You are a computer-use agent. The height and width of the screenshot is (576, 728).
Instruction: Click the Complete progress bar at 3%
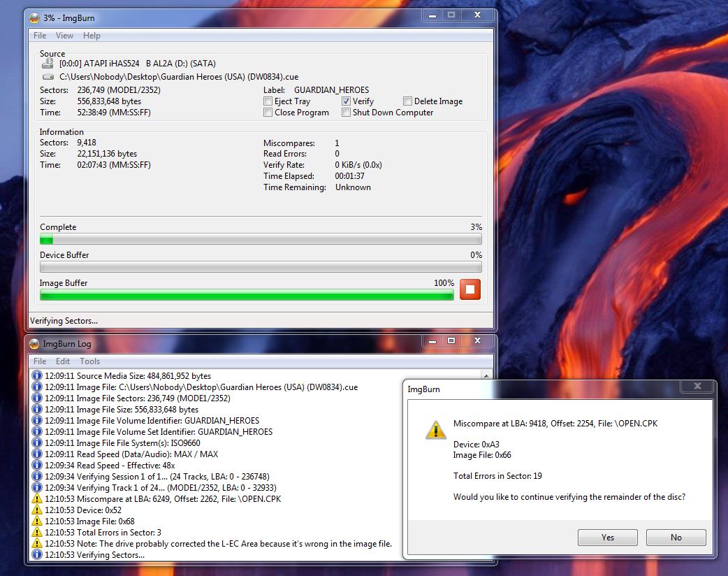(x=261, y=239)
